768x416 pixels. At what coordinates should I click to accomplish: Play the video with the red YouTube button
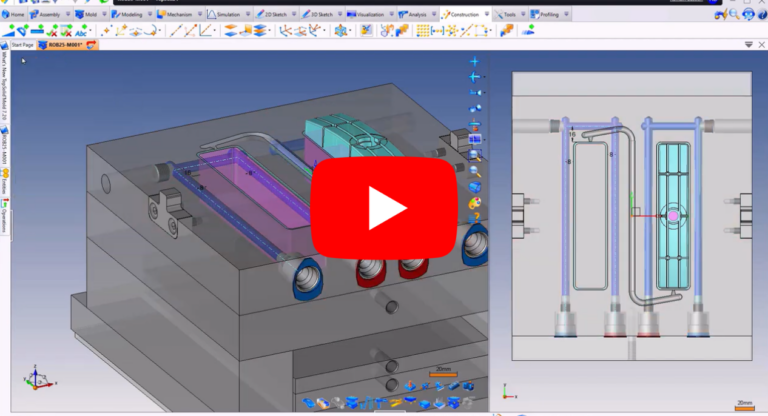(384, 208)
